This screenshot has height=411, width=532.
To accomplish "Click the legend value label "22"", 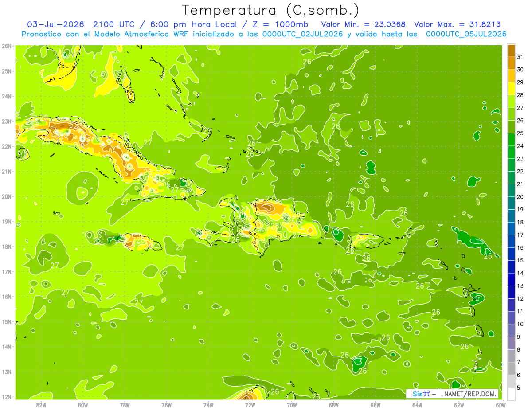I will point(520,171).
